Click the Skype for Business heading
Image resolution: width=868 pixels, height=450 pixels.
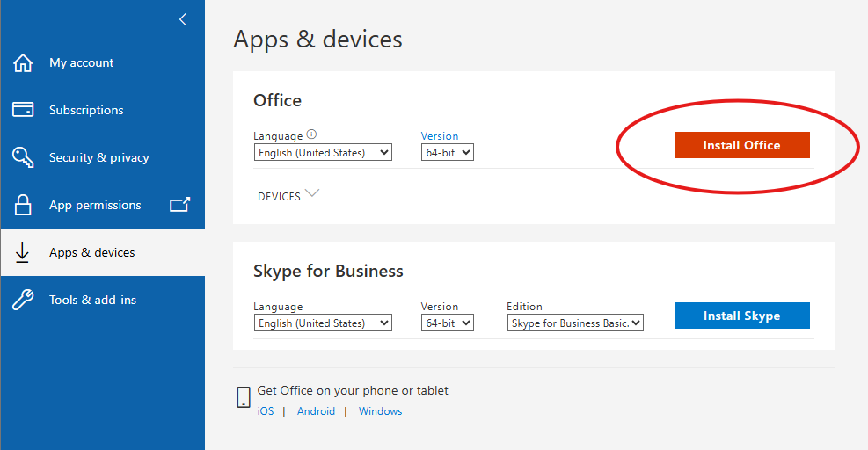(328, 272)
